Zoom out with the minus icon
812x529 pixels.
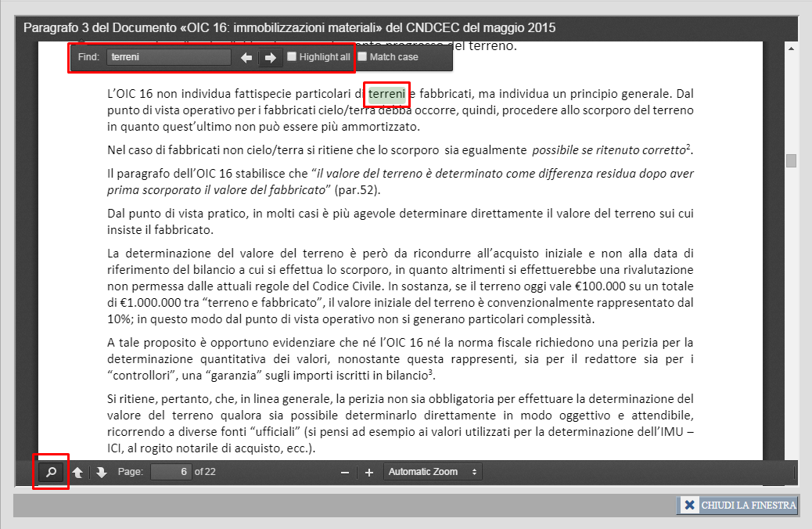[x=345, y=472]
